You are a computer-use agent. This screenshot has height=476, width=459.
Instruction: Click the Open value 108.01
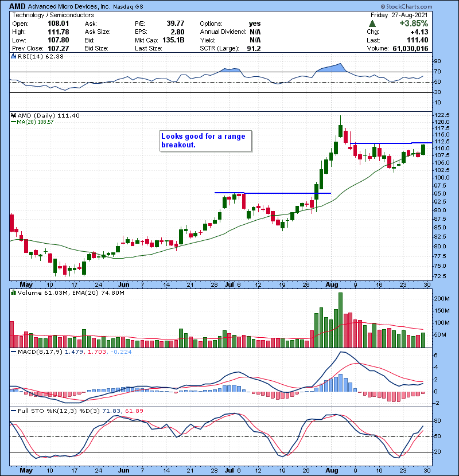click(x=59, y=24)
